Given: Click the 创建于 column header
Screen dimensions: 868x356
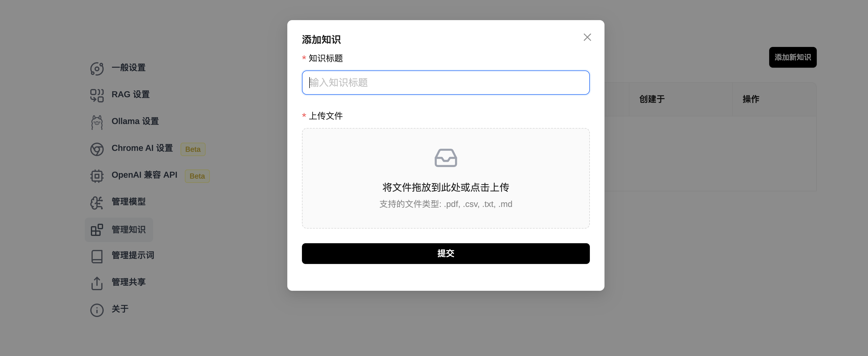Looking at the screenshot, I should point(652,99).
